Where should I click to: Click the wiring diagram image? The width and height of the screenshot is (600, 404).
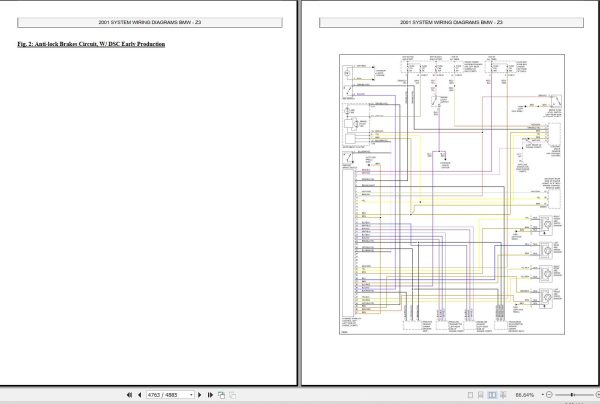pos(452,194)
